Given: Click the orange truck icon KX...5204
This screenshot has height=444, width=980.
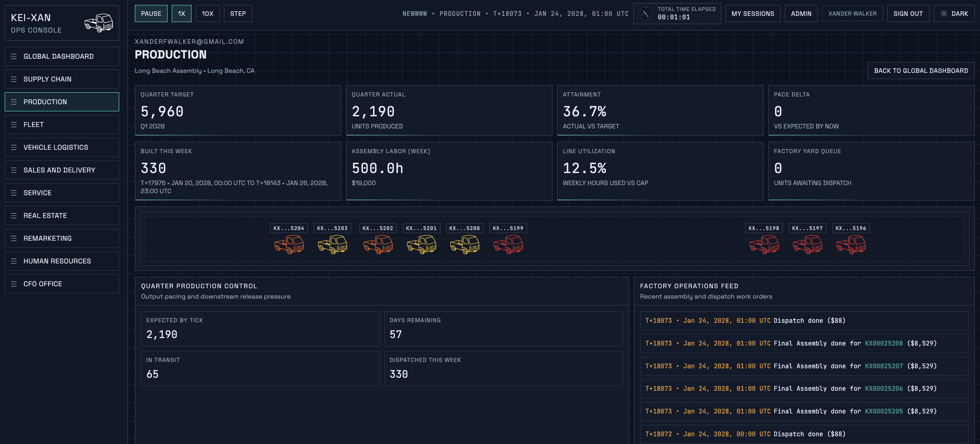Looking at the screenshot, I should pos(289,244).
